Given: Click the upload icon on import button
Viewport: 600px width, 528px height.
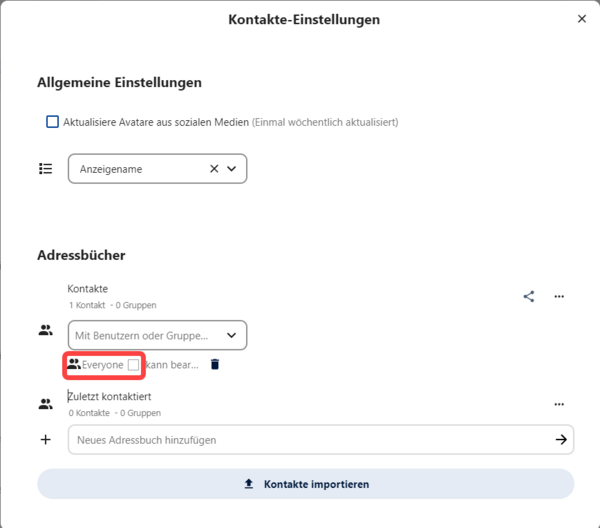Looking at the screenshot, I should [x=249, y=484].
